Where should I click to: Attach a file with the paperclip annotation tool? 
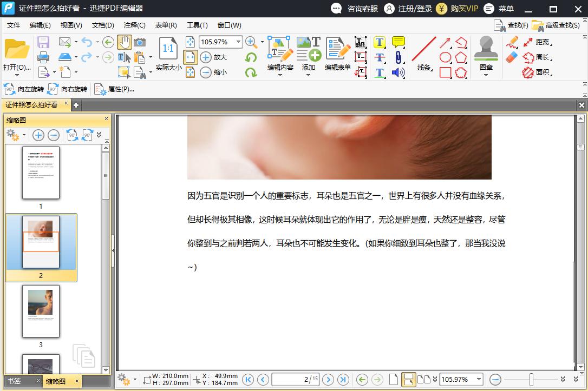pyautogui.click(x=398, y=57)
